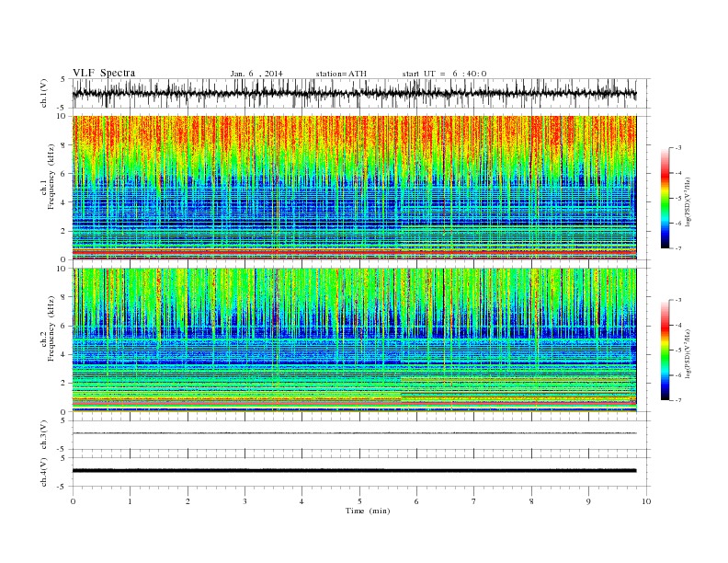Click the ch.4 thick waveform band
The height and width of the screenshot is (563, 728).
click(x=354, y=471)
